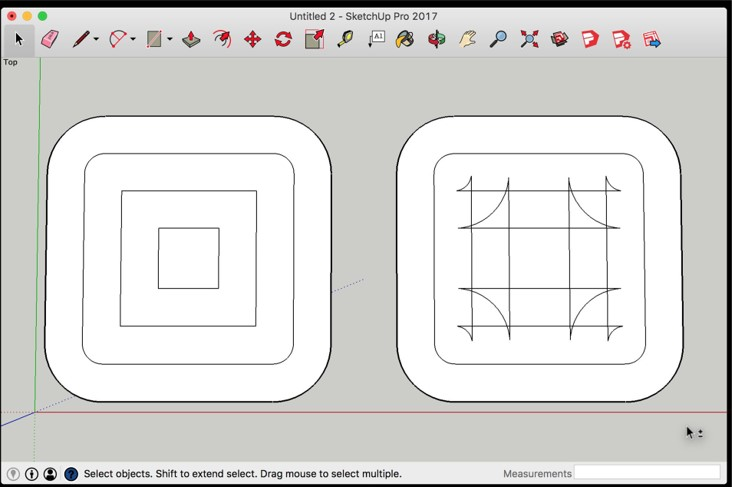Open the 3D Warehouse button
732x487 pixels.
[x=560, y=39]
